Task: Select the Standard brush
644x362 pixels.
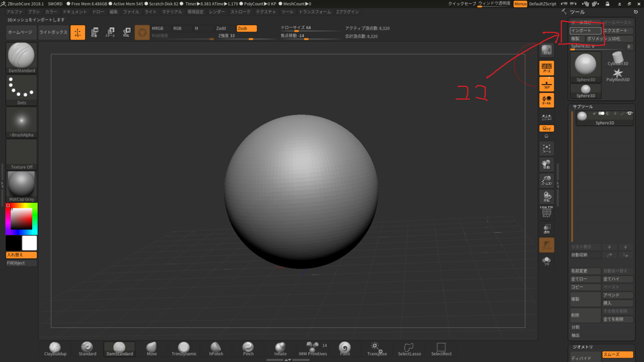Action: [x=87, y=349]
